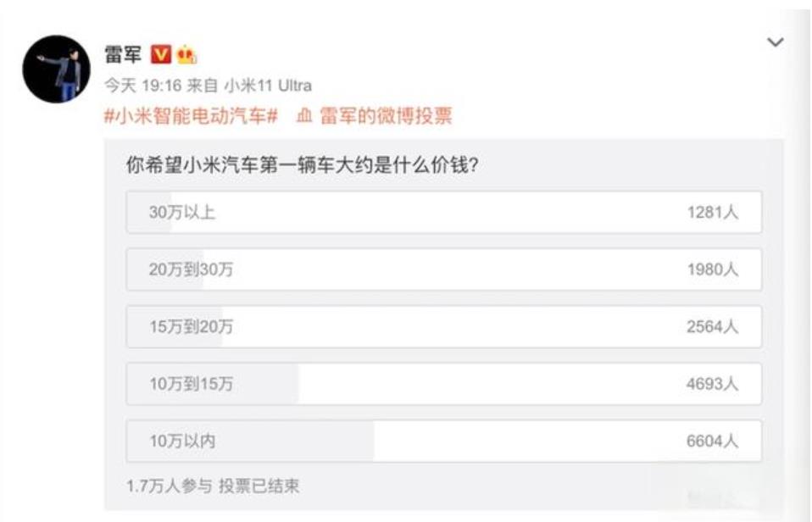
Task: Open the post timestamp 今天 19:16
Action: 143,86
